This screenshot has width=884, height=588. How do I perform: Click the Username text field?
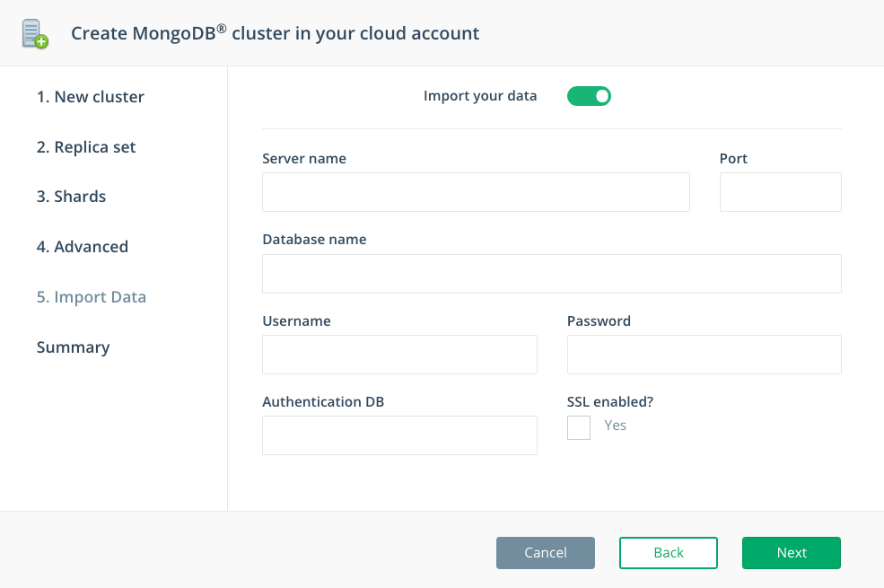(399, 355)
